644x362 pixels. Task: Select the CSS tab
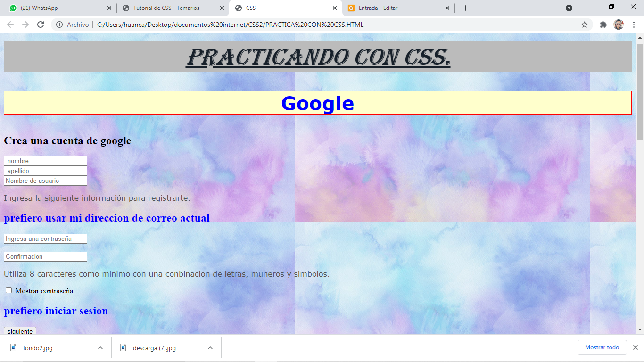(285, 8)
